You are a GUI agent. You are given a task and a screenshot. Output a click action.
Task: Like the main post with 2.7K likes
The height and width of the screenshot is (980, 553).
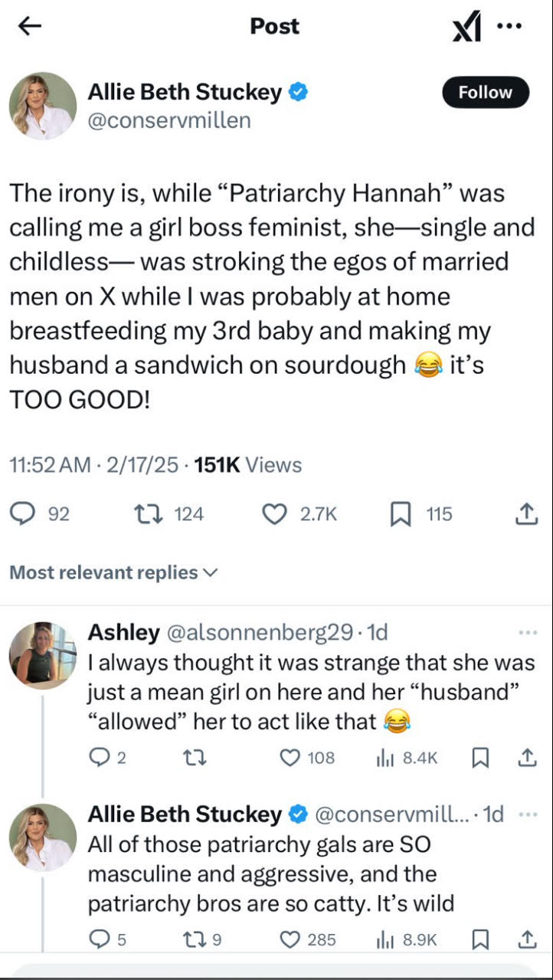click(274, 514)
